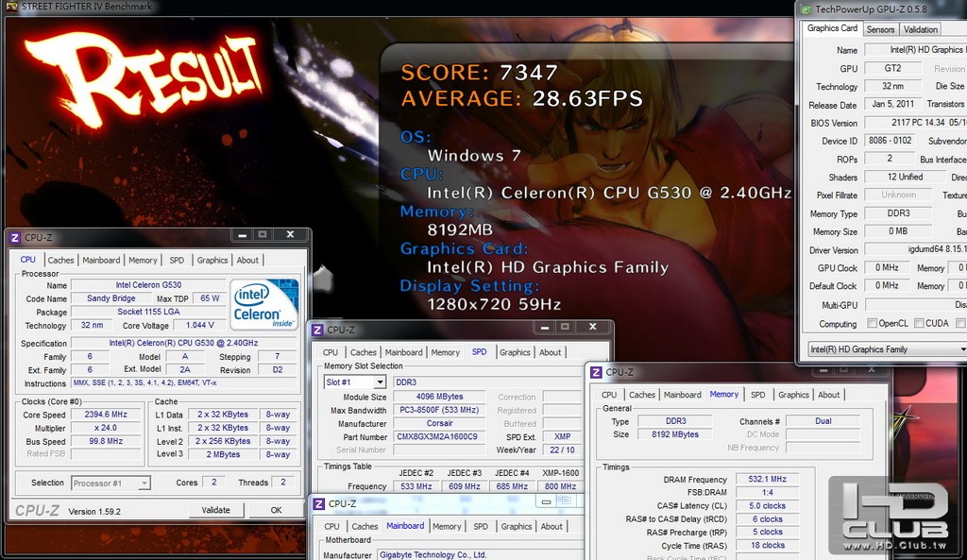Click the Intel Celeron inside logo
Viewport: 967px width, 560px height.
point(264,305)
